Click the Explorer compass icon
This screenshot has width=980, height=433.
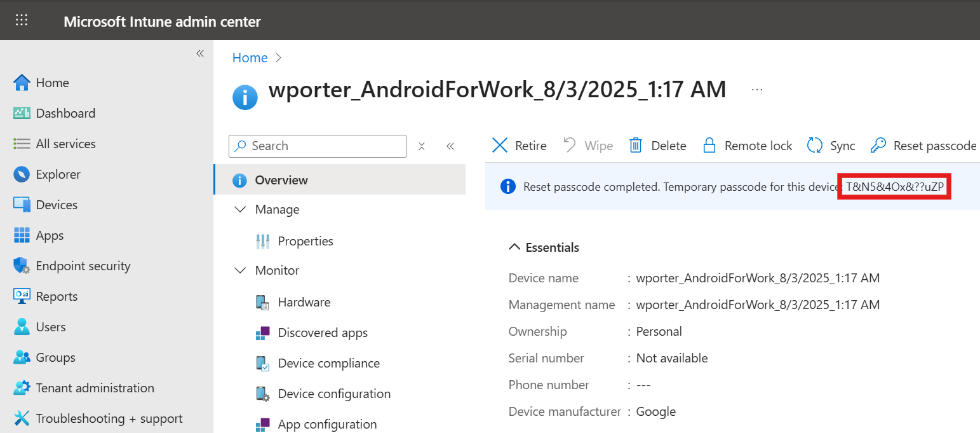(x=22, y=174)
